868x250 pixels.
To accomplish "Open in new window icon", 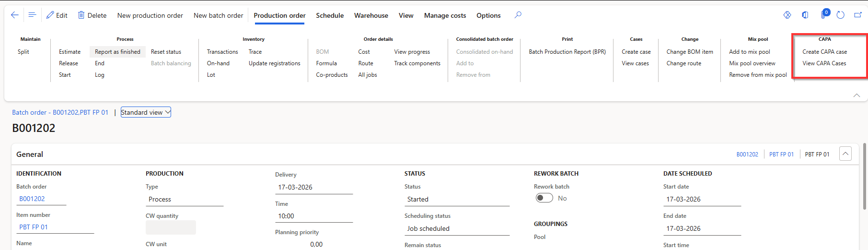I will (x=858, y=15).
